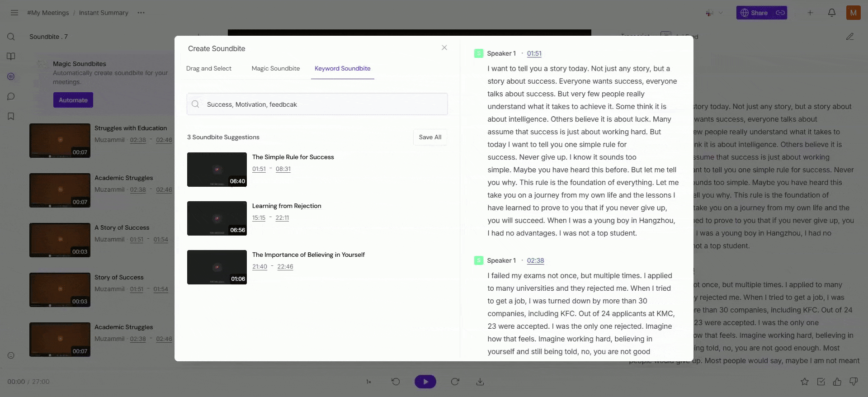This screenshot has width=868, height=397.
Task: Close the Create Soundbite dialog
Action: point(444,47)
